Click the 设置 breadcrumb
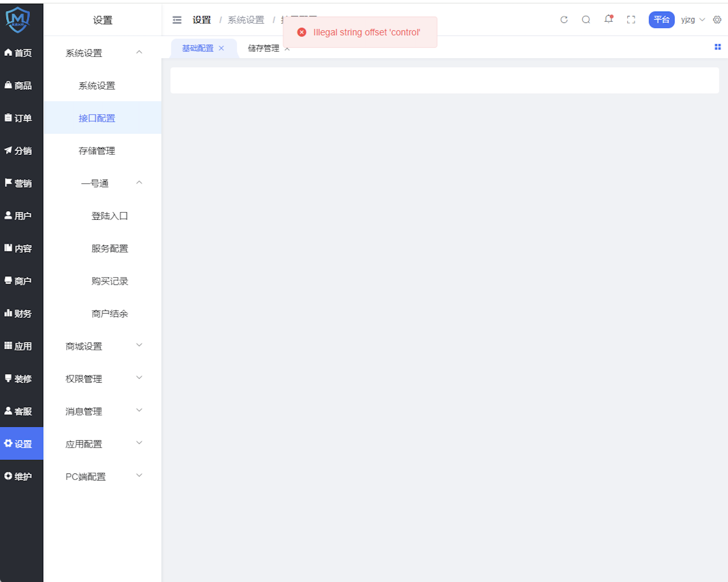 coord(202,20)
